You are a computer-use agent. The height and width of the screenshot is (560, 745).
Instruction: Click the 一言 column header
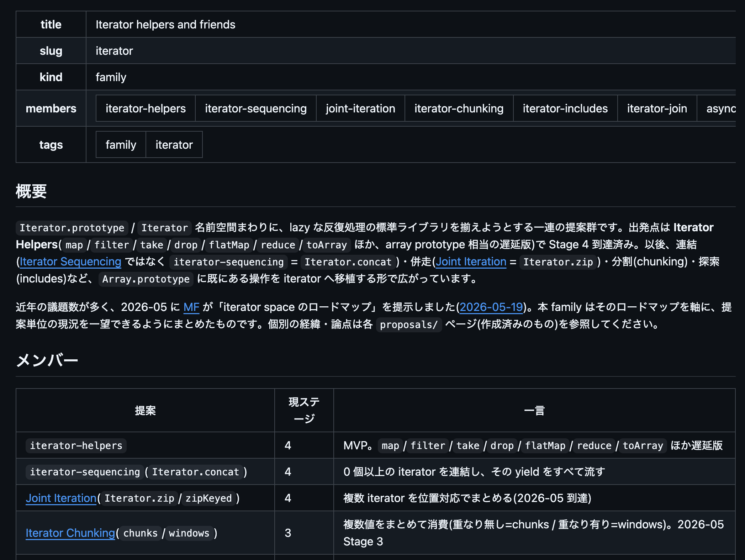(534, 410)
